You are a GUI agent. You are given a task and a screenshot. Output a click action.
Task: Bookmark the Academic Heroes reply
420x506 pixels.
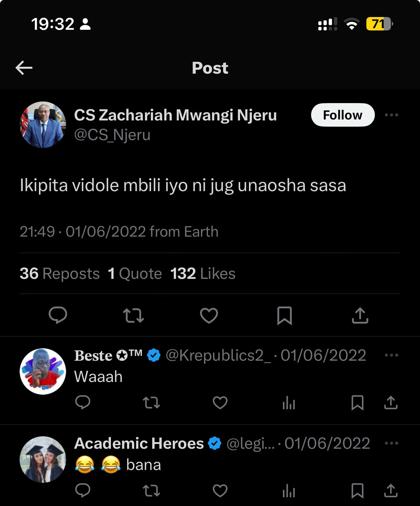tap(357, 491)
